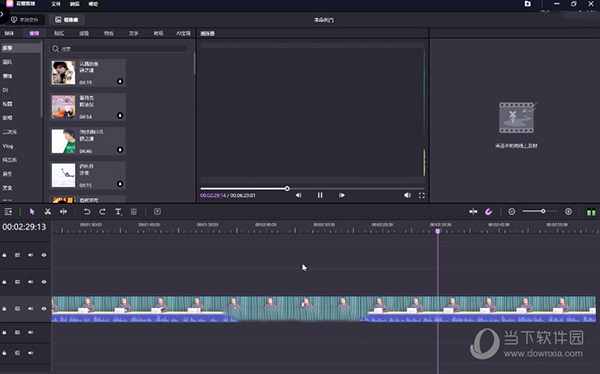Open the add-track menu icon in timeline toolbar
The width and height of the screenshot is (600, 374).
tap(8, 212)
